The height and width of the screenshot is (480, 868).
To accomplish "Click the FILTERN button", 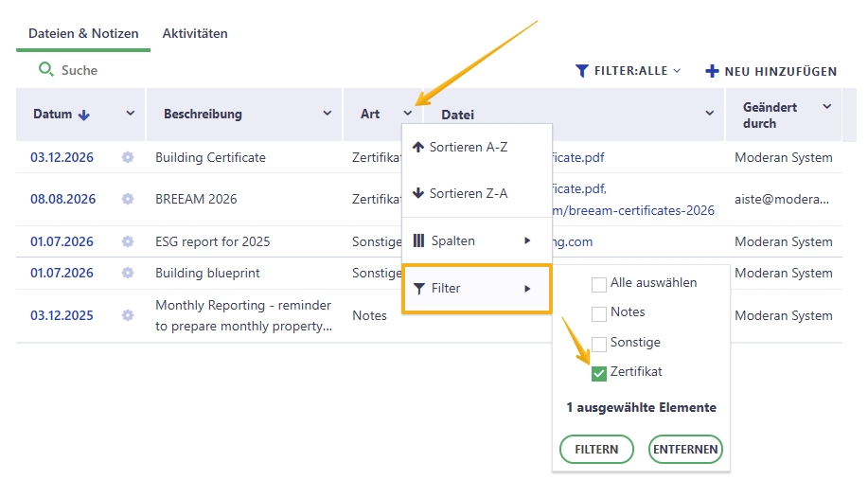I will click(x=596, y=449).
